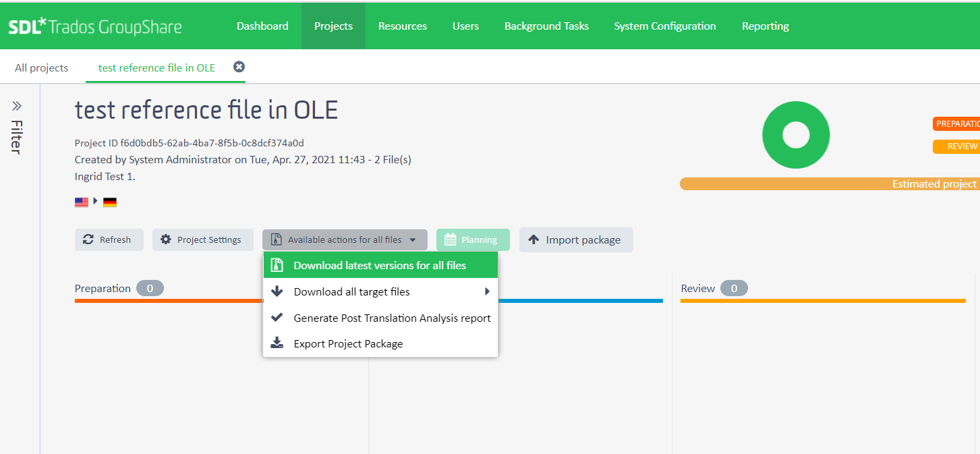Expand the Filter side panel chevron

17,106
